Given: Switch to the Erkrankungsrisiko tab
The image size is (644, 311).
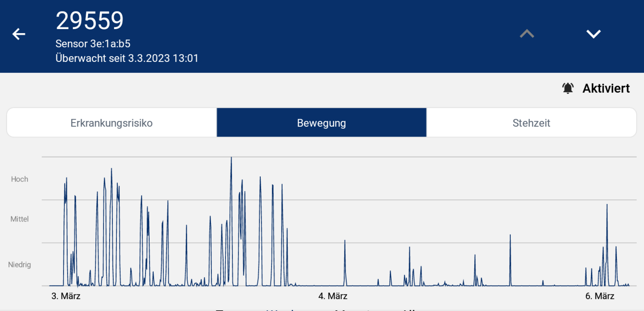Looking at the screenshot, I should 111,123.
